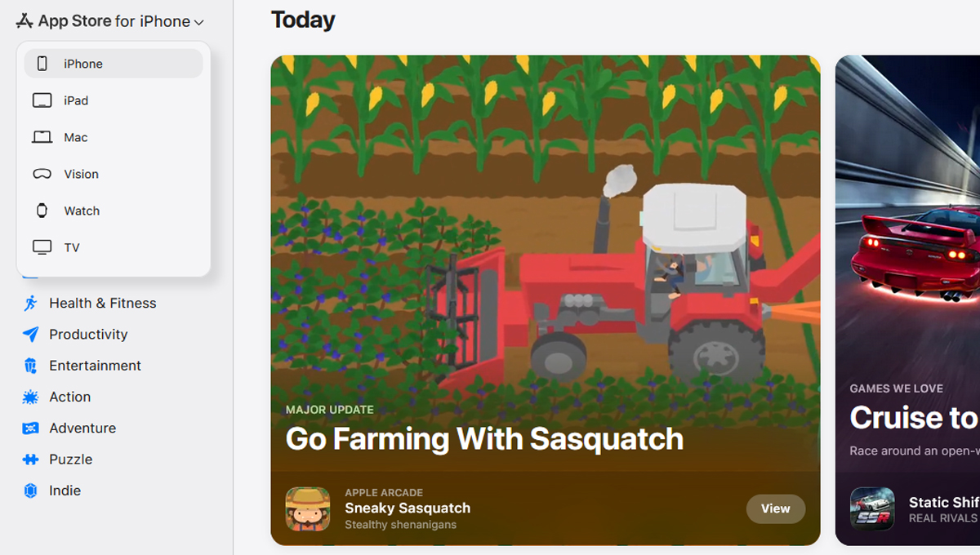Click the Sneaky Sasquatch app icon
980x555 pixels.
click(308, 509)
